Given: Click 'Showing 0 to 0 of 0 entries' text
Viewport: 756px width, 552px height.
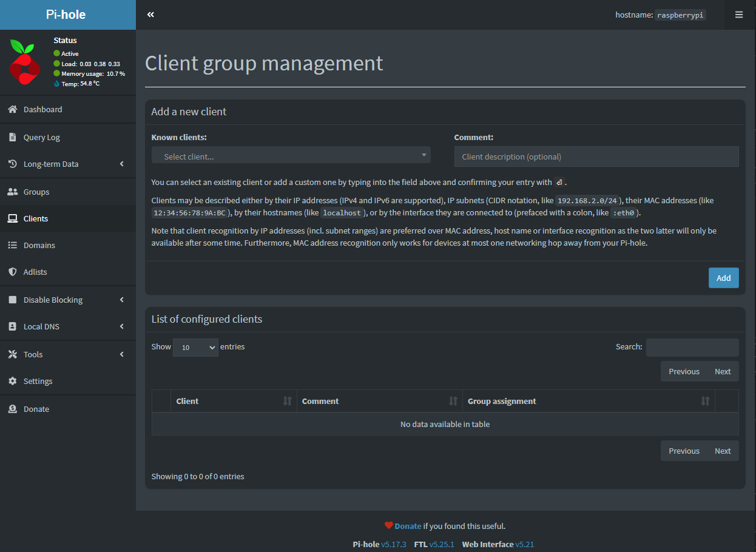Looking at the screenshot, I should point(198,476).
